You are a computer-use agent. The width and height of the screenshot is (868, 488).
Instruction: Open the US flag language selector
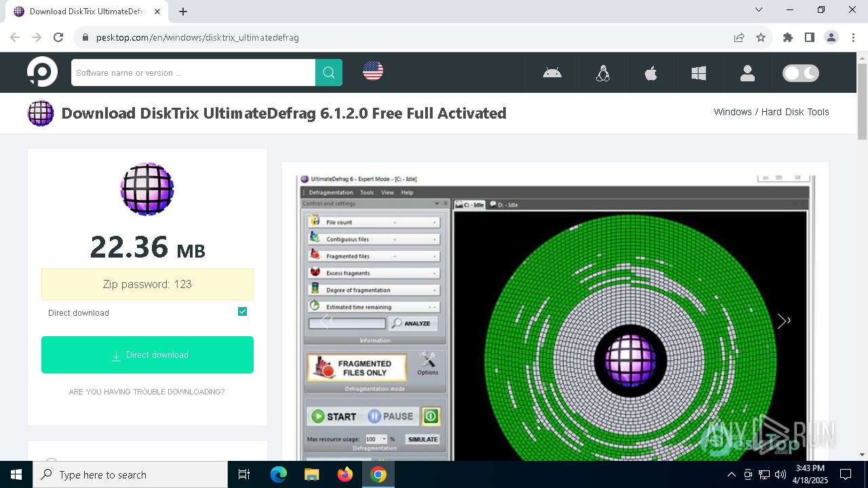click(373, 70)
